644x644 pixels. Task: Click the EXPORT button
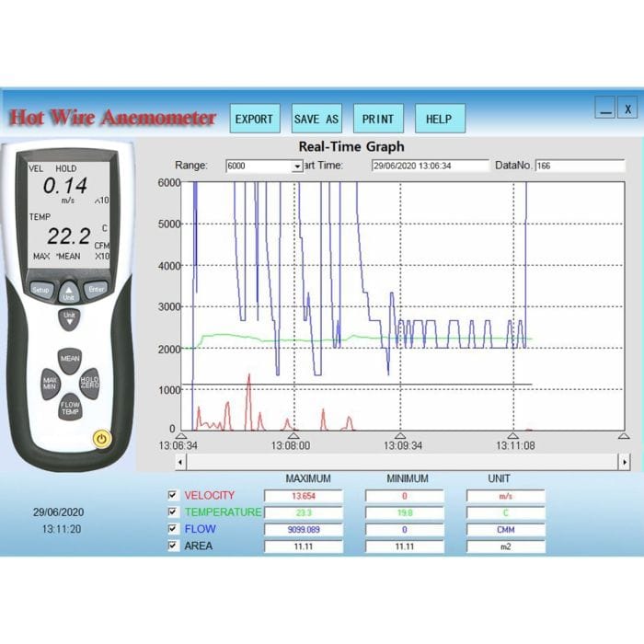(x=254, y=119)
